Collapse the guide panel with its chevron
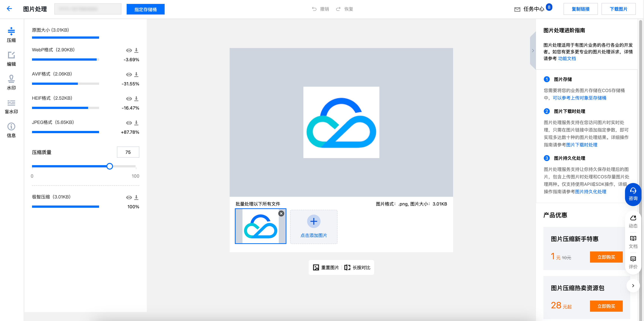 533,50
